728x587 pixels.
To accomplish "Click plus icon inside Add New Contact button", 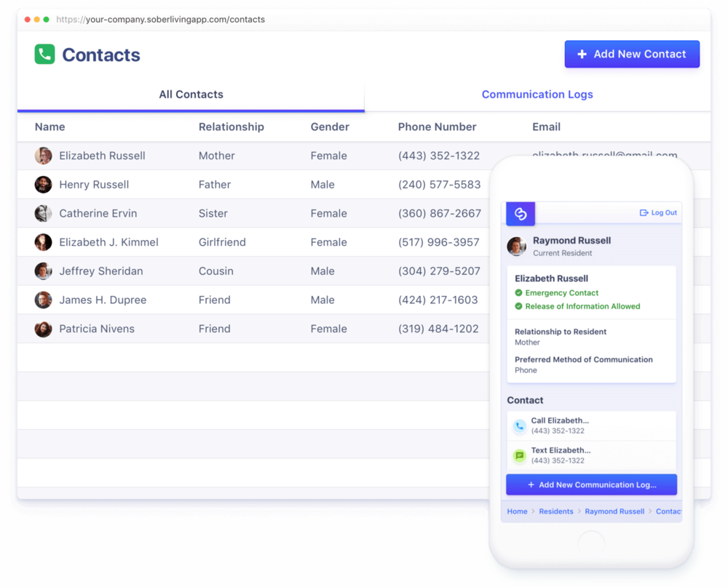I will pos(582,54).
